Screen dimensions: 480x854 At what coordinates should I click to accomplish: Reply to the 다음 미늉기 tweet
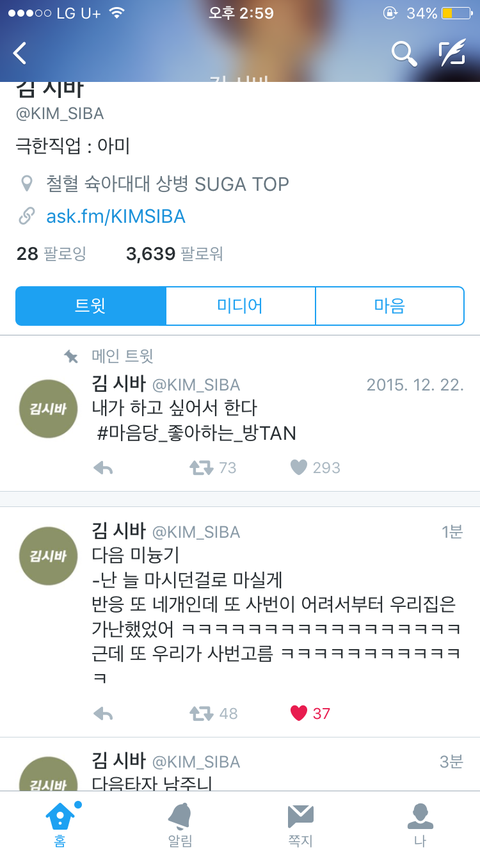coord(103,713)
